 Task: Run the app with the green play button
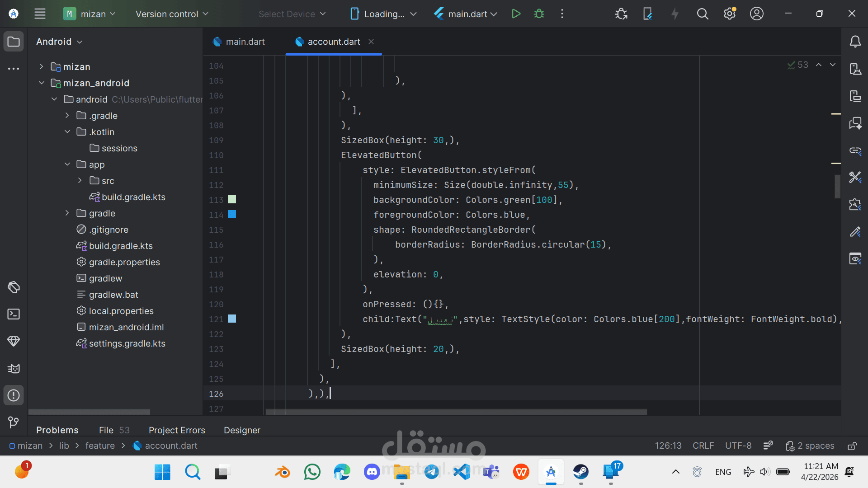516,14
